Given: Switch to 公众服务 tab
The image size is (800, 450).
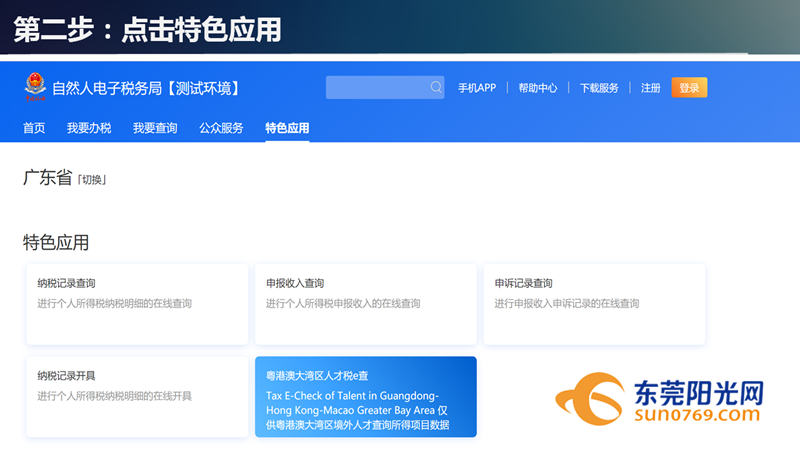Looking at the screenshot, I should (x=221, y=128).
